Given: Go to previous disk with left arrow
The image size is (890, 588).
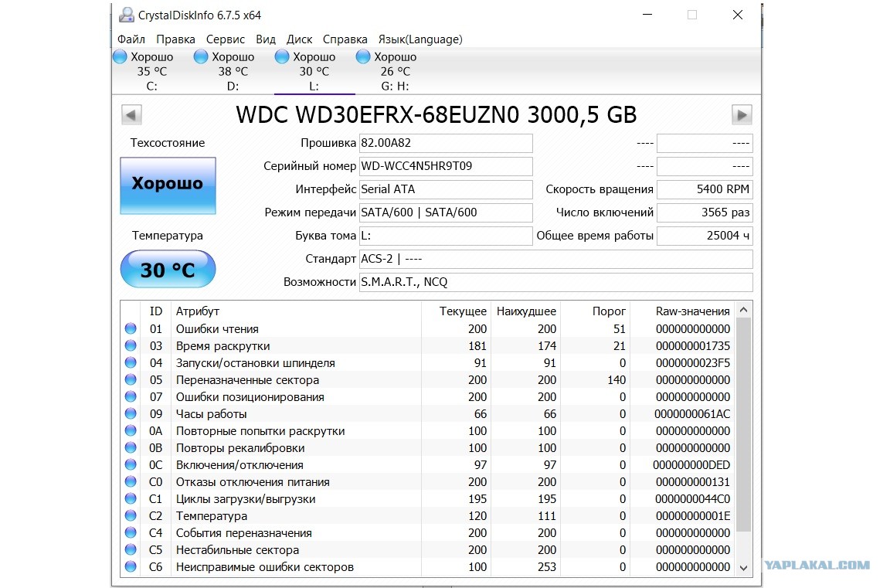Looking at the screenshot, I should point(131,114).
